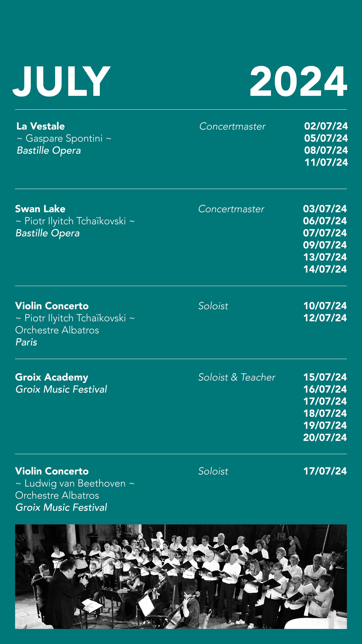Click the Concertmaster role beside Swan Lake
Viewport: 362px width, 644px height.
coord(231,209)
